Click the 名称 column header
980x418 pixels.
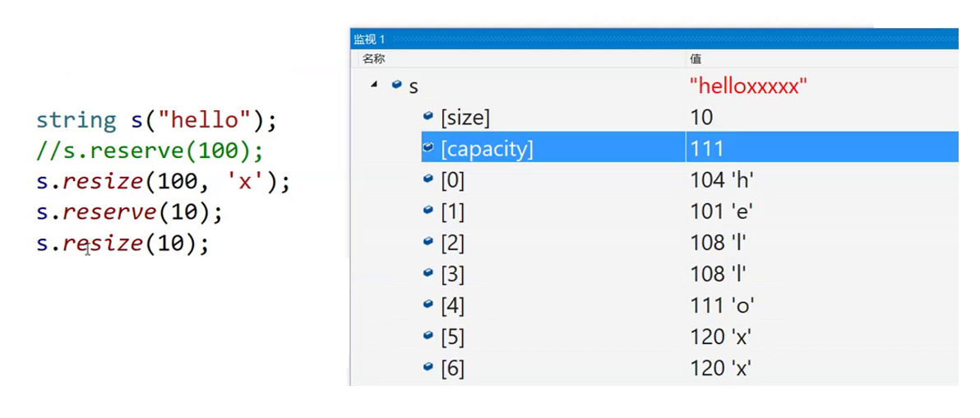(x=374, y=58)
